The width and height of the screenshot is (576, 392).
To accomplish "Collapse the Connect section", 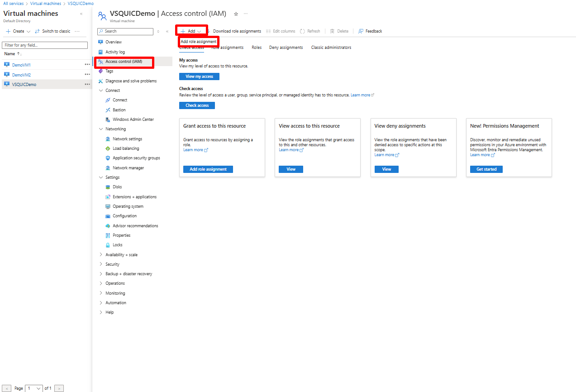I will coord(101,91).
